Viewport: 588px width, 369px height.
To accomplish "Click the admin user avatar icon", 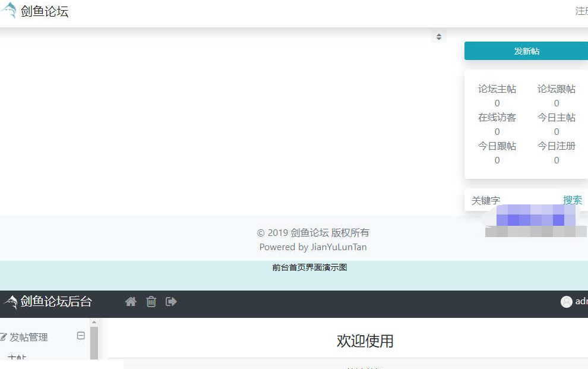I will (x=566, y=302).
